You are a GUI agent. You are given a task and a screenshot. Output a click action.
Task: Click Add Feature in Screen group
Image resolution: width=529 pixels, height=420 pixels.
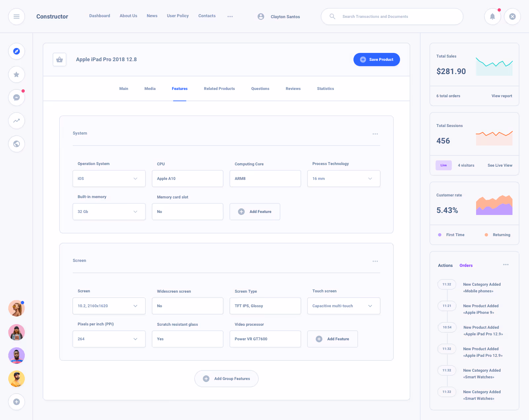click(333, 339)
